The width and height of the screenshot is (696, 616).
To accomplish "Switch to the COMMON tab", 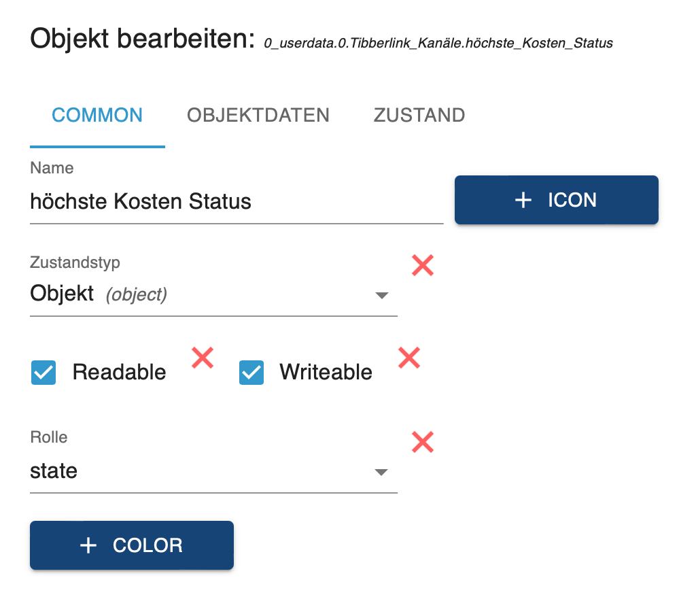I will tap(97, 115).
